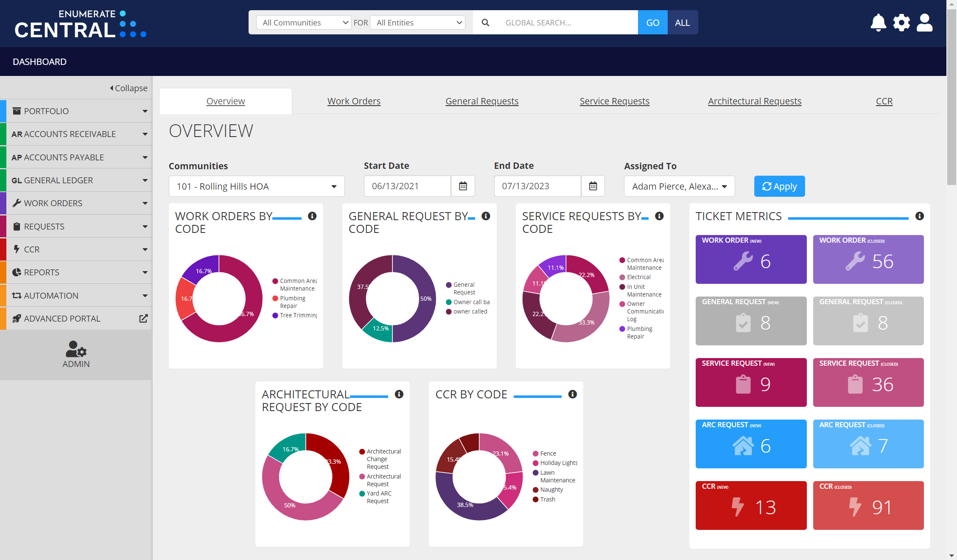The height and width of the screenshot is (560, 957).
Task: Open the settings gear icon
Action: (901, 23)
